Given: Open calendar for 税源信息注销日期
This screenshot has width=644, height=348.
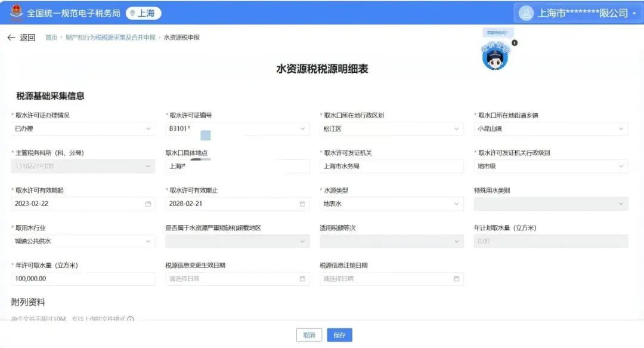Looking at the screenshot, I should coord(456,278).
